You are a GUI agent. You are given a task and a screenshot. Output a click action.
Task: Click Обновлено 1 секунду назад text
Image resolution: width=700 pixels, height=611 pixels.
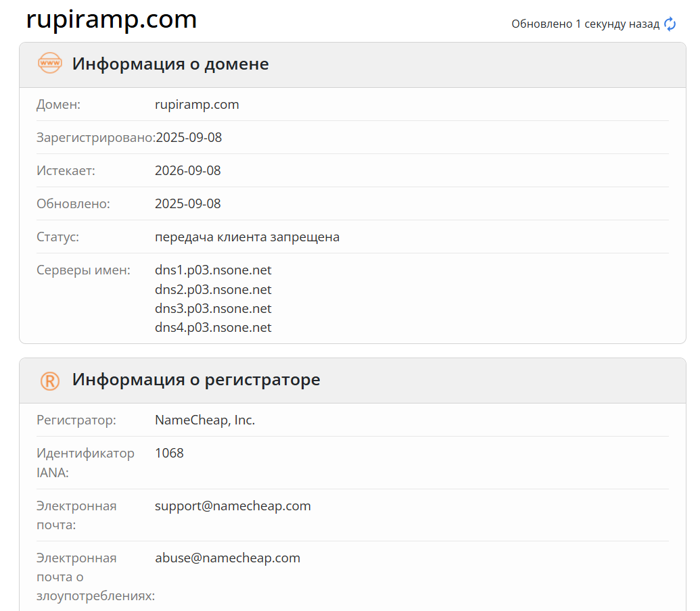(586, 24)
